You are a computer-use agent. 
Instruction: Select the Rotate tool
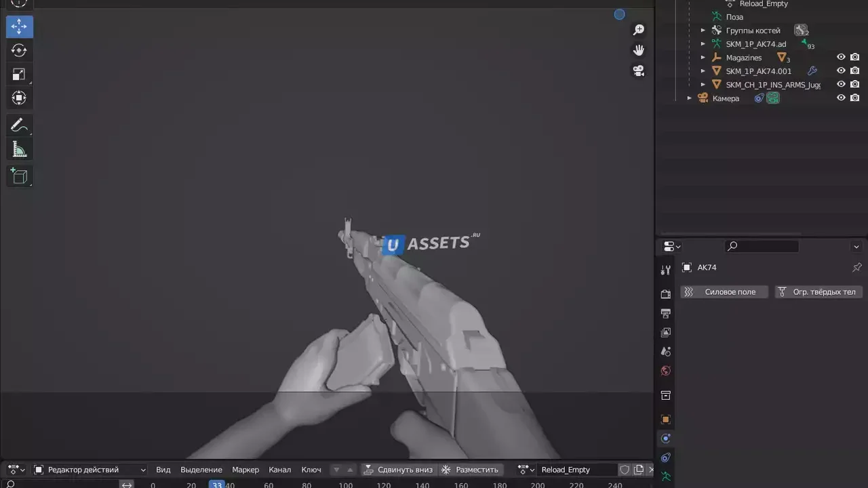pyautogui.click(x=19, y=50)
